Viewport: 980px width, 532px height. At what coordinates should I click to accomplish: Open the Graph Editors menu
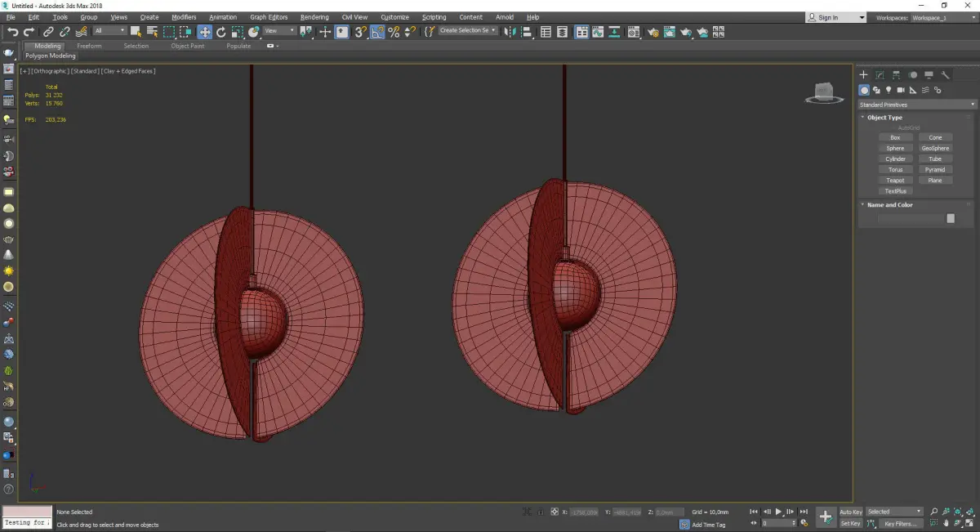pyautogui.click(x=269, y=17)
